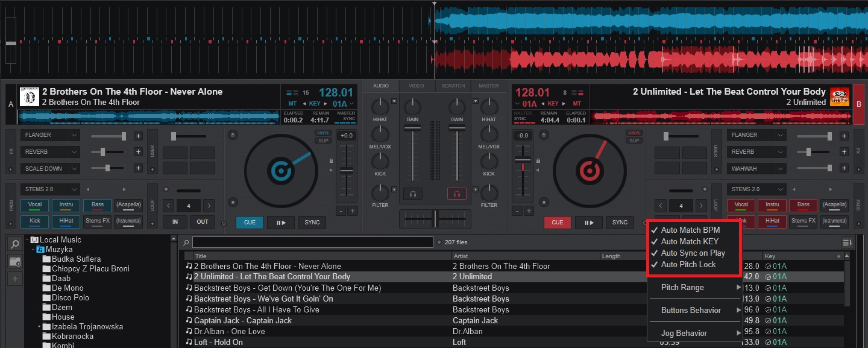Toggle VINYL mode on deck A
The image size is (868, 348).
(x=323, y=133)
